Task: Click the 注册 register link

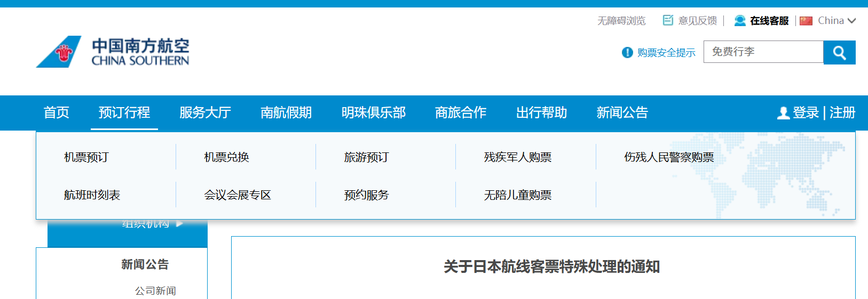Action: pos(842,112)
